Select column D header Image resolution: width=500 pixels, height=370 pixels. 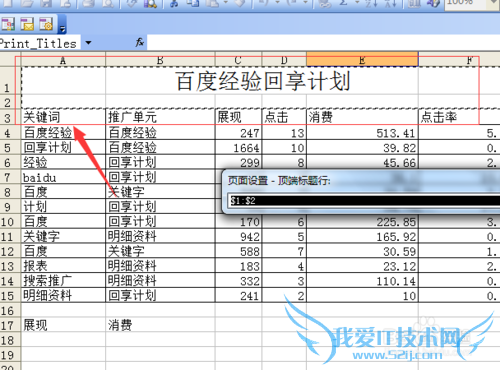284,60
